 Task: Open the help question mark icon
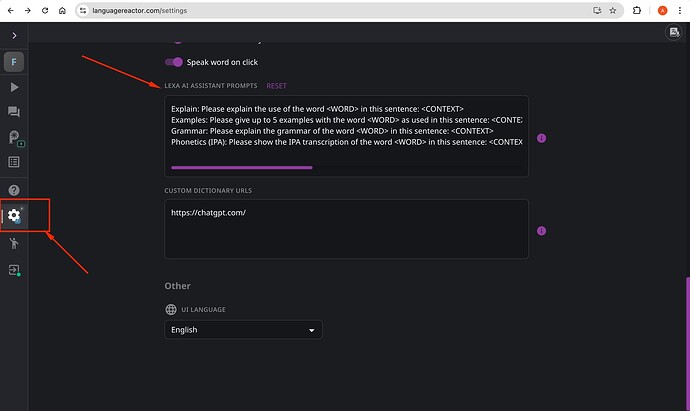tap(14, 190)
